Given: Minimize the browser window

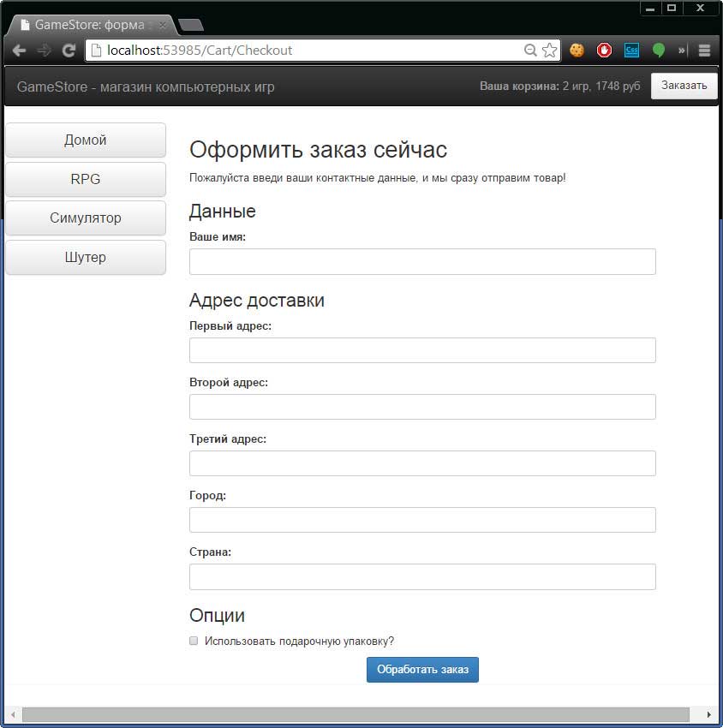Looking at the screenshot, I should (650, 8).
